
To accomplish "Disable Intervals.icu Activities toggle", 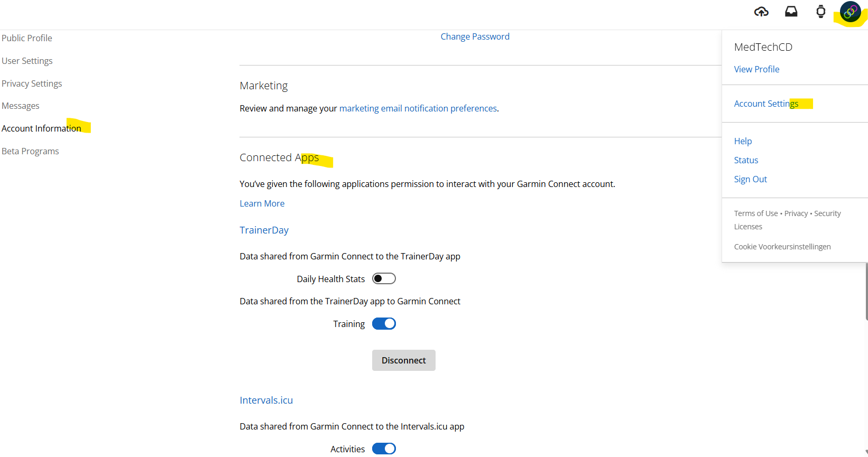I will point(384,449).
